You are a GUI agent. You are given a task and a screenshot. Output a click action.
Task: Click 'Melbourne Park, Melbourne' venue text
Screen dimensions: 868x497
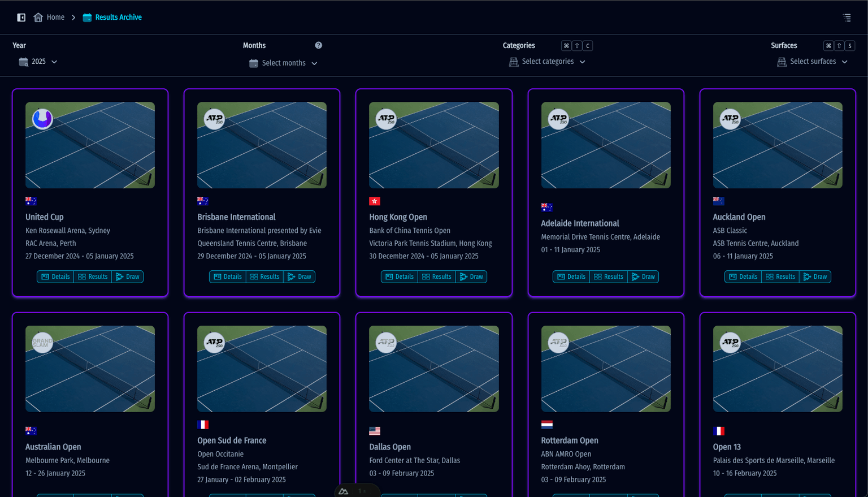(67, 460)
